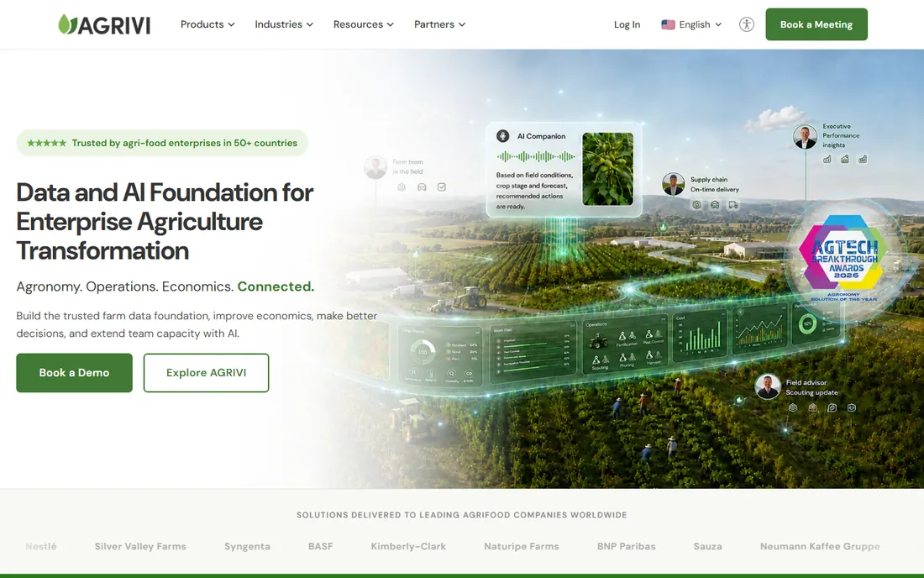Expand the Resources chevron arrow
924x578 pixels.
390,24
